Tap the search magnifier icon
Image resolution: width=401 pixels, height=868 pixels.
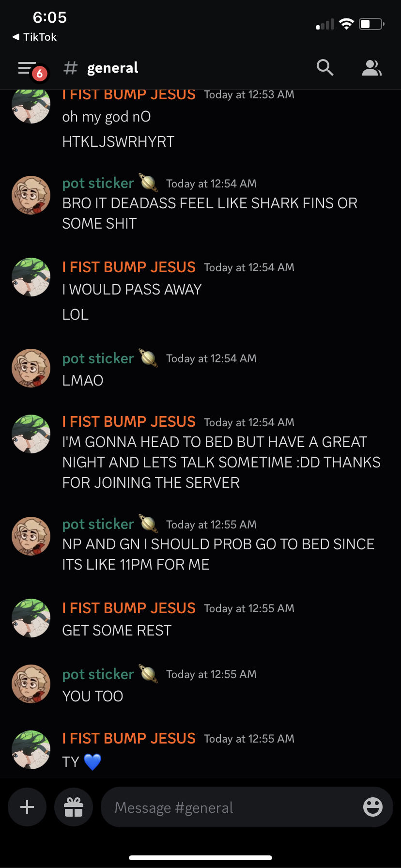coord(325,68)
